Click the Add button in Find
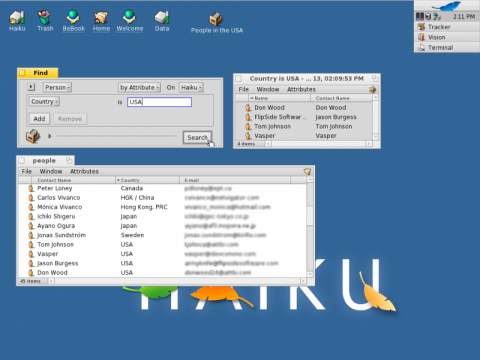The width and height of the screenshot is (480, 360). tap(39, 119)
